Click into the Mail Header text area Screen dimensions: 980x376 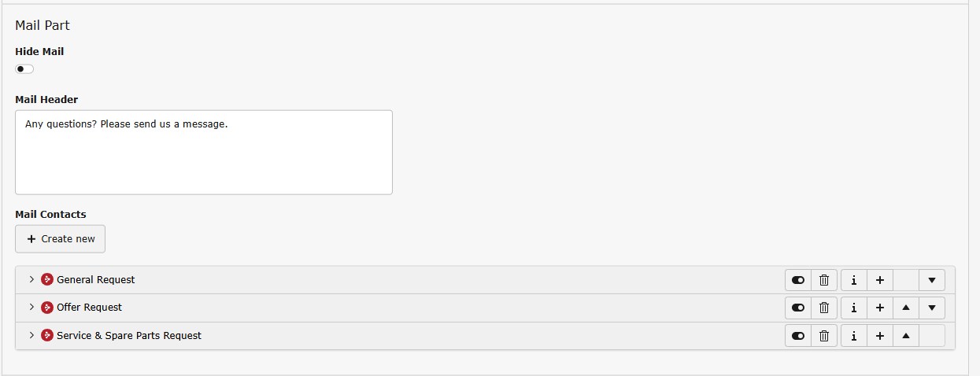203,153
